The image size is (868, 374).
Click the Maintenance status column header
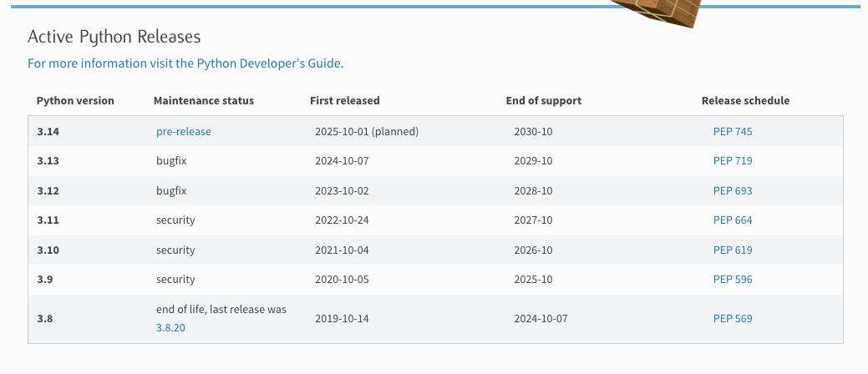pyautogui.click(x=204, y=100)
